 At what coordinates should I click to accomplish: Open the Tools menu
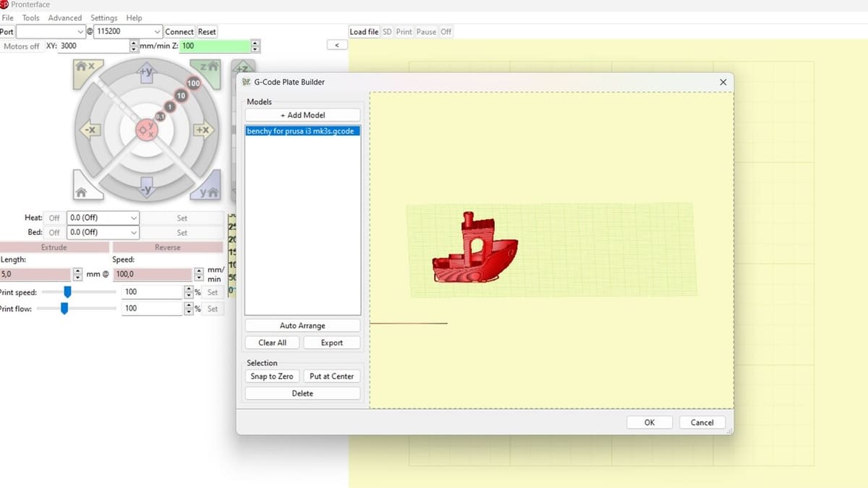coord(31,17)
